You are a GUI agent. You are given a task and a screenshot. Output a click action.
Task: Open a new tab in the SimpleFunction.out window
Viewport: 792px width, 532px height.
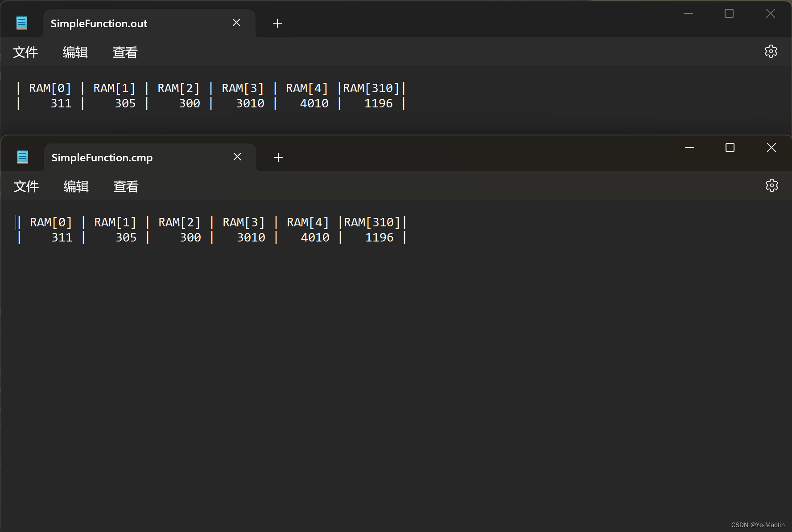coord(277,23)
